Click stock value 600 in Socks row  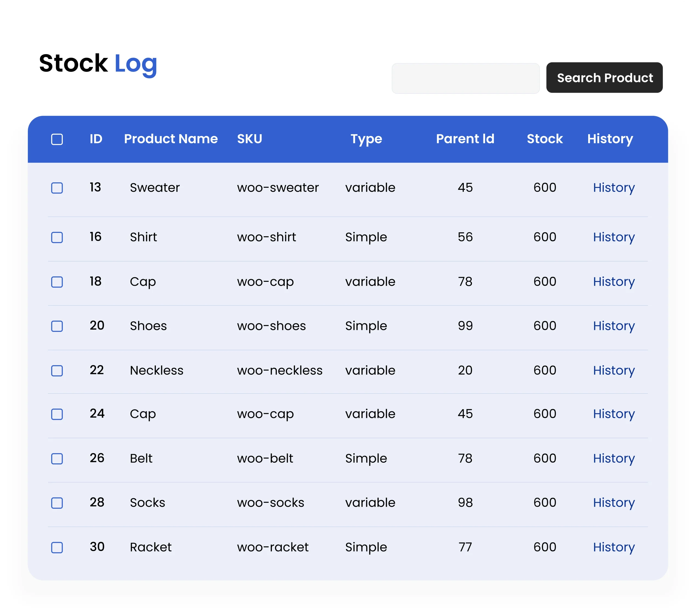tap(544, 502)
